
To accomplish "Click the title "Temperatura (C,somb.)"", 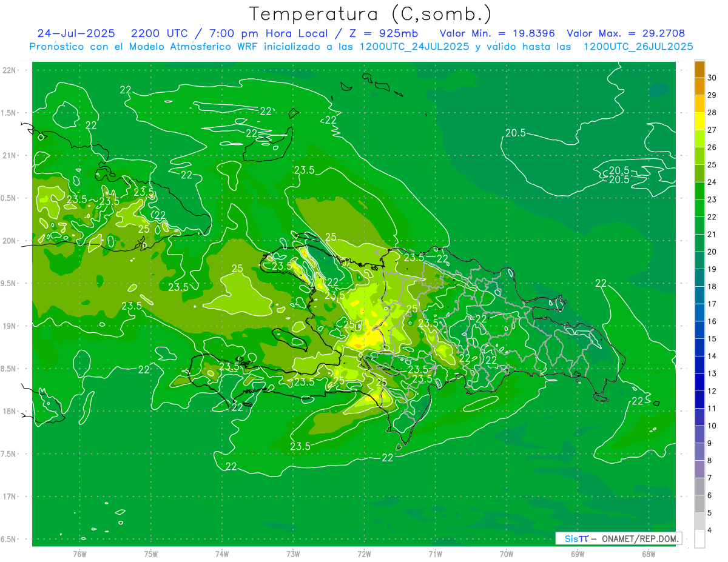I will click(370, 15).
